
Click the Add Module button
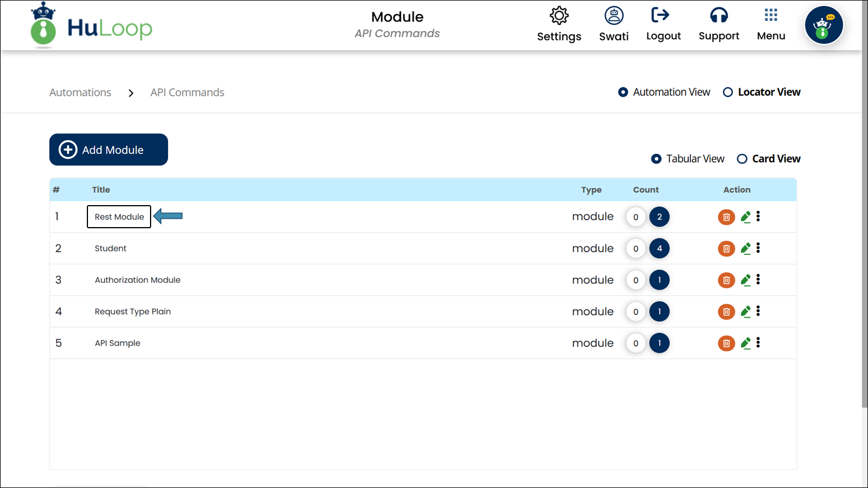(x=108, y=149)
